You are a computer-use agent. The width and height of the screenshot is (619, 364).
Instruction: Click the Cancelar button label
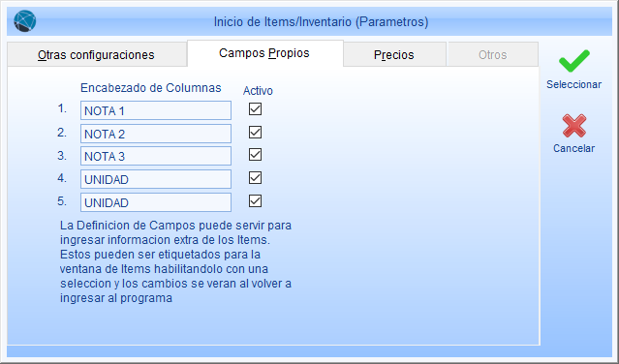pos(574,148)
